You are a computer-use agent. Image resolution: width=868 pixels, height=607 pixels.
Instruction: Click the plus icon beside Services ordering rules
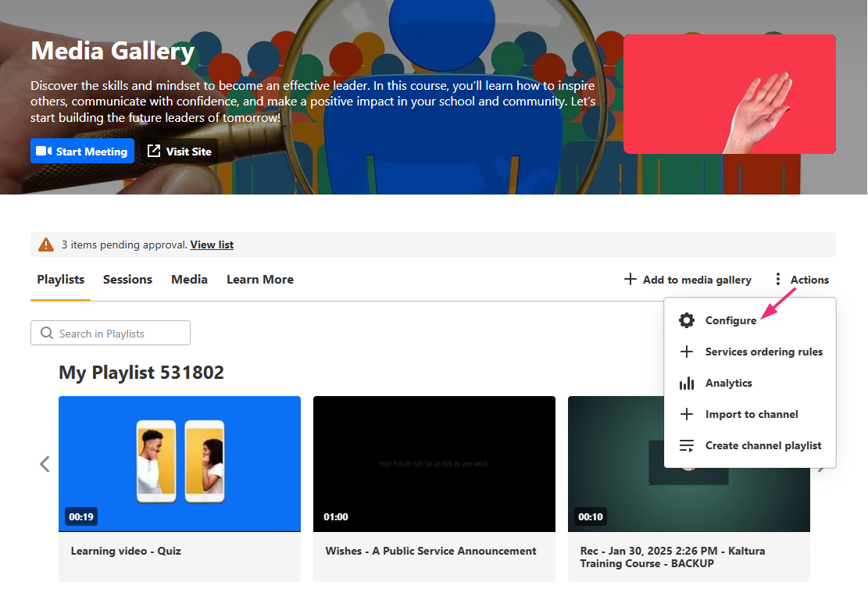(x=687, y=352)
